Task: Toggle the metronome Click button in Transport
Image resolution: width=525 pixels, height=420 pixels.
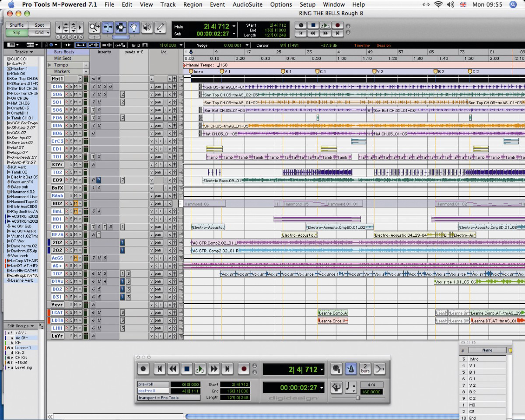Action: click(351, 369)
